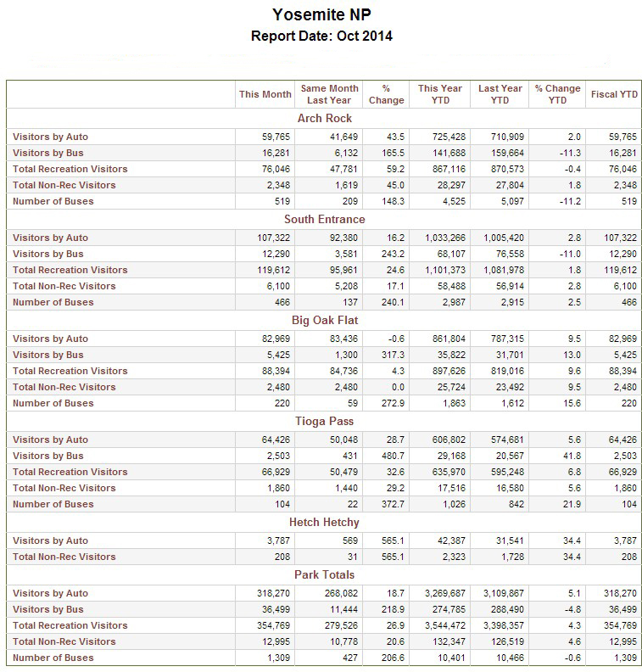Select South Entrance bus % change 243.2
642x672 pixels.
coord(393,255)
